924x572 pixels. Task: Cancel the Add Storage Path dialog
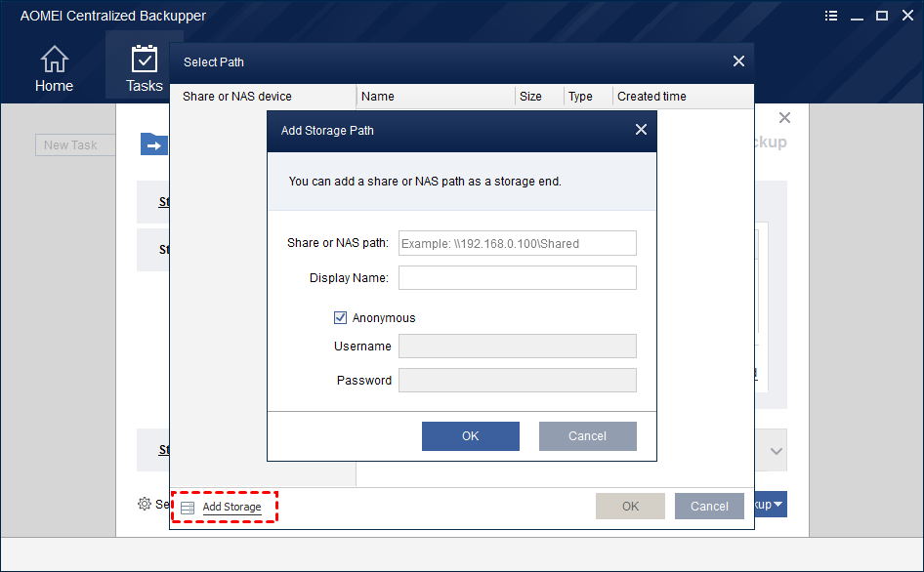click(588, 436)
